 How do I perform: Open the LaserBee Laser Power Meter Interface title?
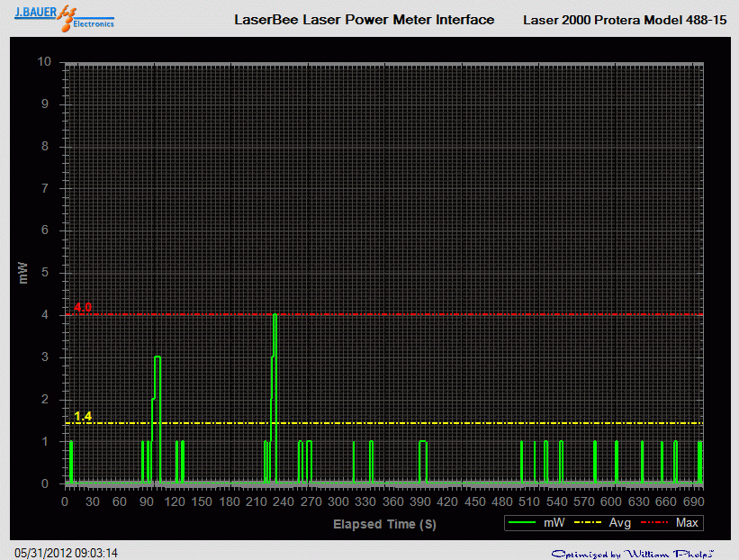[x=365, y=19]
